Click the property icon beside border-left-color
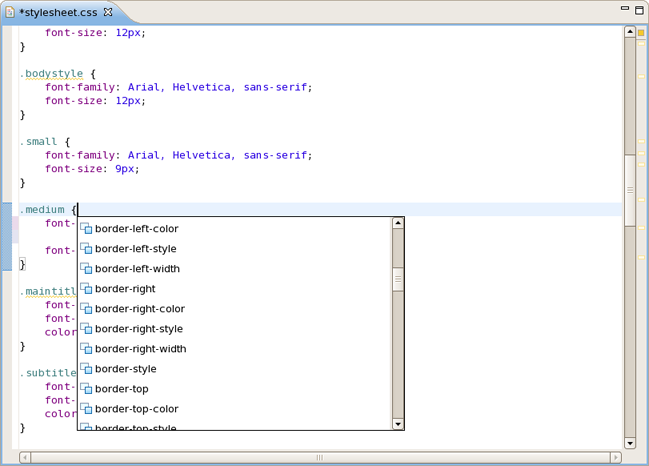Screen dimensions: 649x466 (86, 228)
